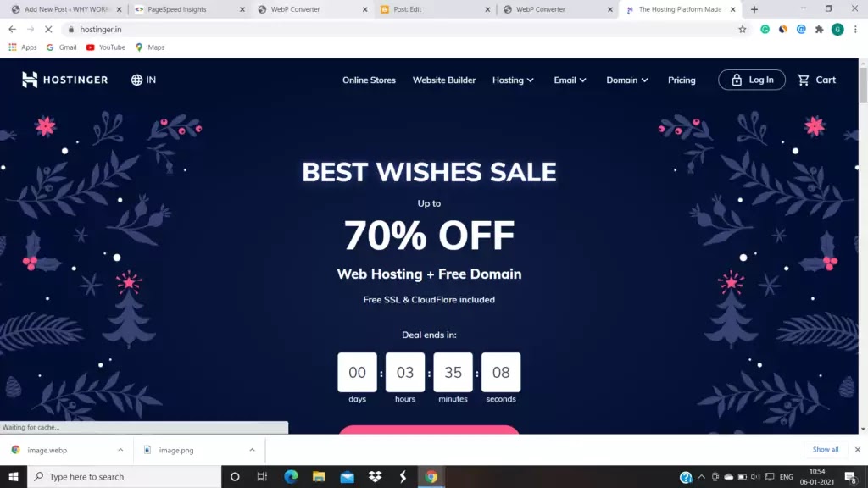The image size is (868, 488).
Task: Click Show all downloads
Action: point(826,449)
